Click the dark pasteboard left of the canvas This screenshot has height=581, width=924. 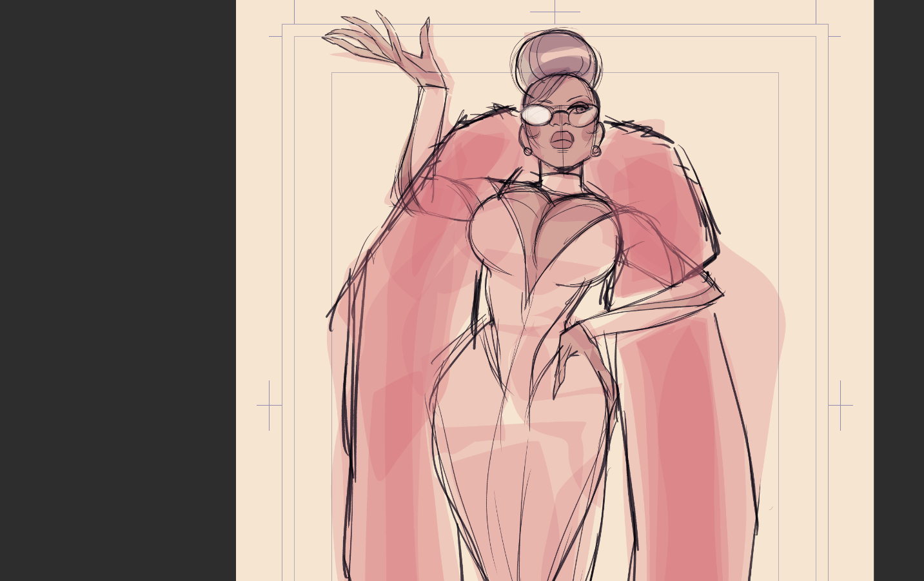(x=117, y=290)
